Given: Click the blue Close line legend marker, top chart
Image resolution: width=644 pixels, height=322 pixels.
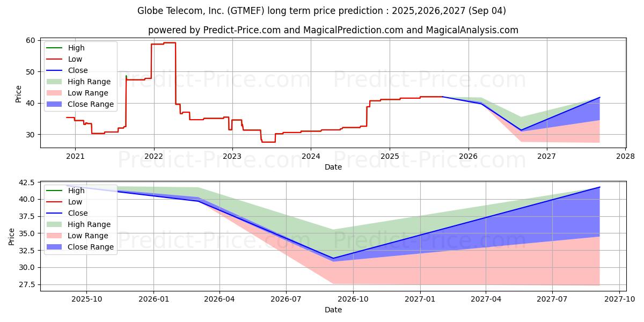Looking at the screenshot, I should (55, 71).
